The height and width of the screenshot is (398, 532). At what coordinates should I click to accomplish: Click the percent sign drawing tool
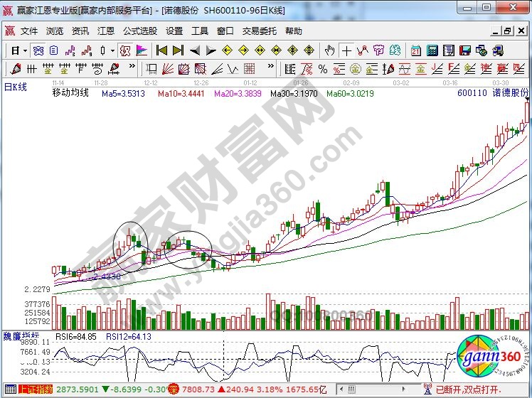click(323, 69)
